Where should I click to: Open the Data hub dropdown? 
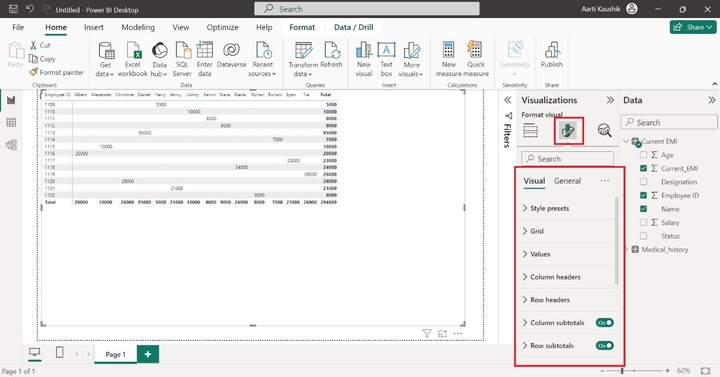[x=159, y=59]
